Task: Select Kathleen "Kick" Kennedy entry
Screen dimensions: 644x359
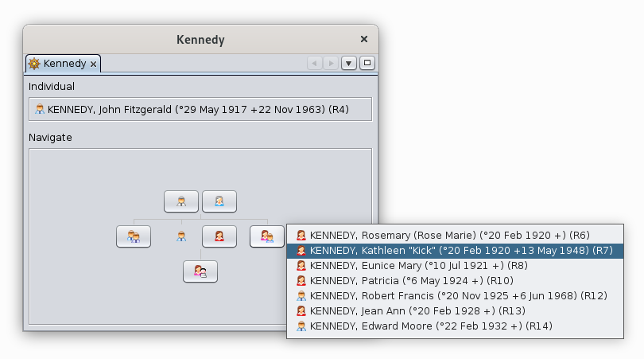Action: point(455,251)
